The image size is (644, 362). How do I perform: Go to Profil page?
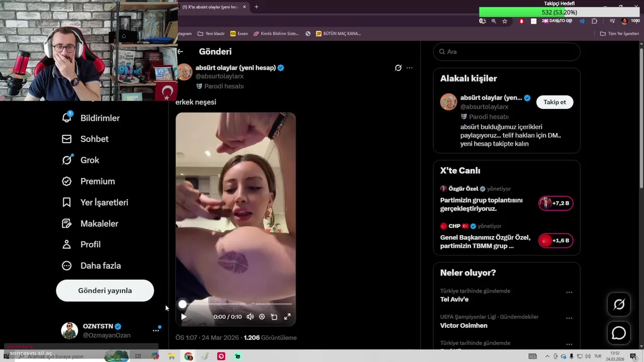pos(81,244)
